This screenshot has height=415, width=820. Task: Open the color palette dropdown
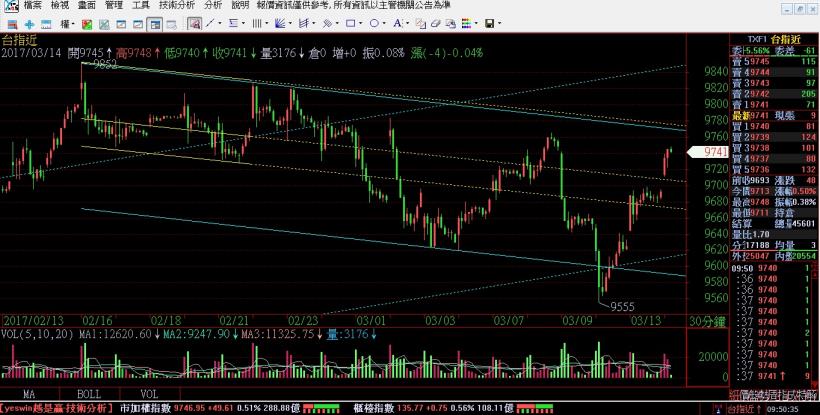[468, 23]
